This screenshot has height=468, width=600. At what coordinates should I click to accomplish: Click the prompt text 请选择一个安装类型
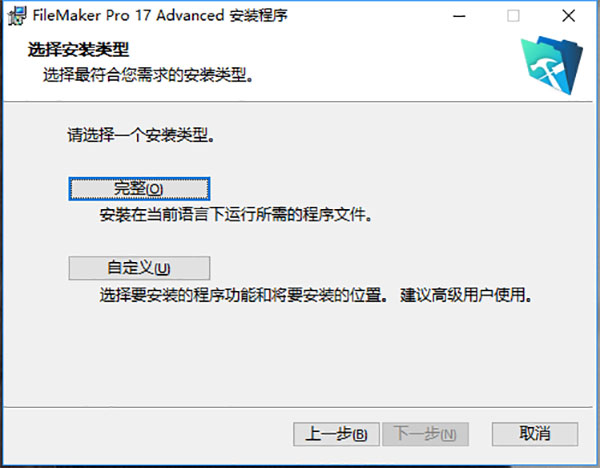(x=141, y=135)
